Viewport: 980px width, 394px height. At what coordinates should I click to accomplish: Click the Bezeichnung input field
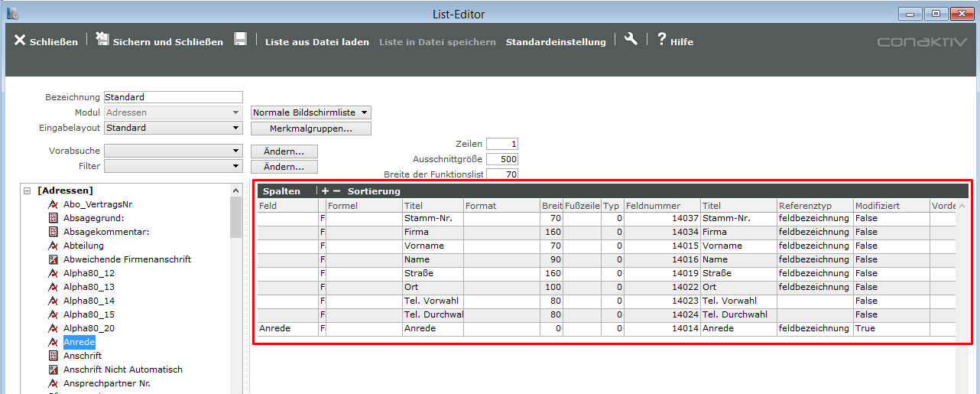click(173, 97)
